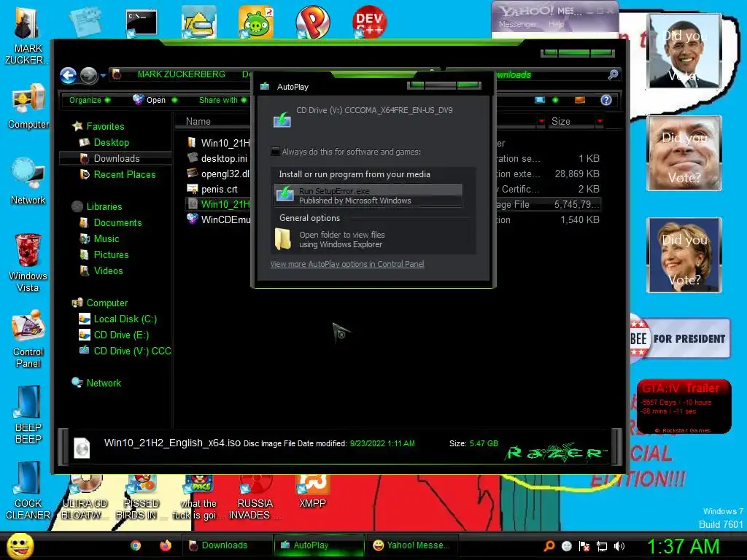
Task: Switch to Yahoo! Messenger taskbar button
Action: [x=414, y=545]
